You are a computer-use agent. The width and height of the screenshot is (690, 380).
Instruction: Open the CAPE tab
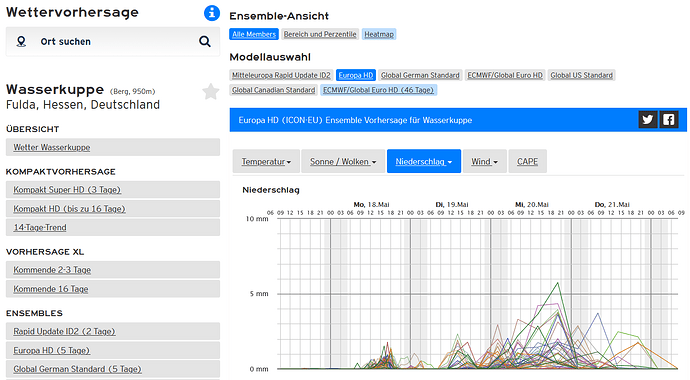tap(528, 161)
